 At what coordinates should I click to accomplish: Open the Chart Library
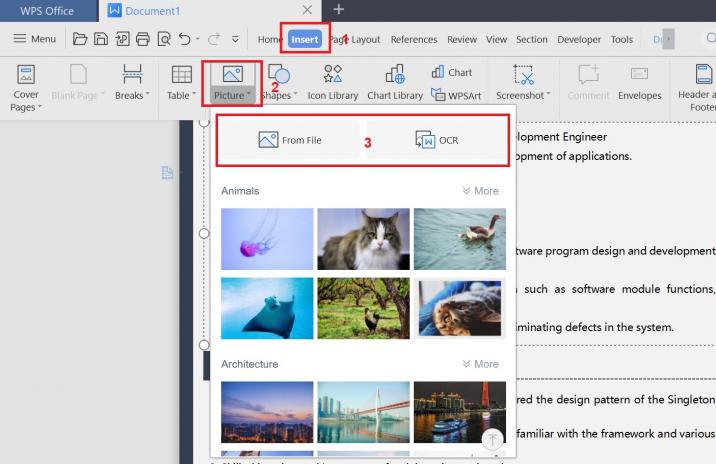[395, 82]
